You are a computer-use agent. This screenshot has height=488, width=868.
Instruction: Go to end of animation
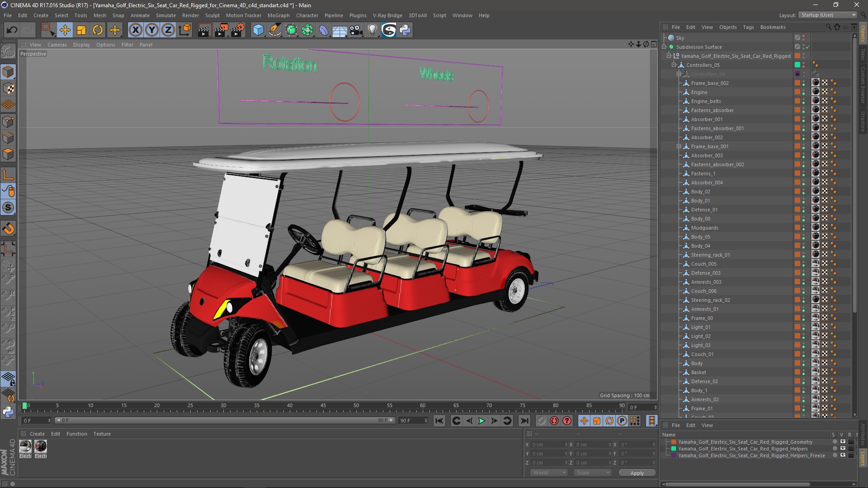[x=524, y=421]
